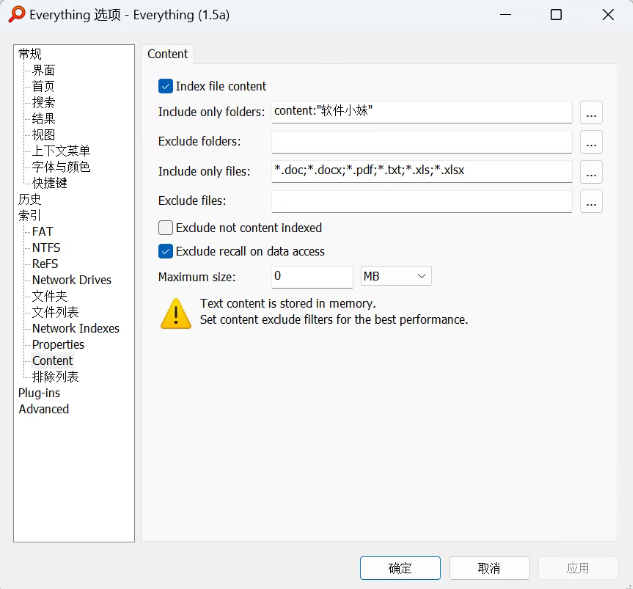Open the Include only files editor button
633x589 pixels.
click(591, 172)
